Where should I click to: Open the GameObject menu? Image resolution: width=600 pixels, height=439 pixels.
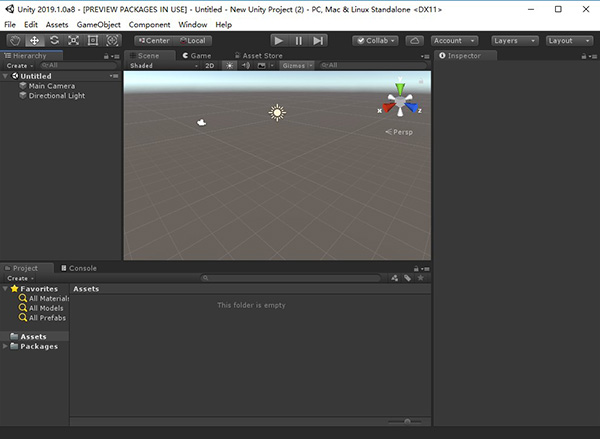click(x=98, y=24)
